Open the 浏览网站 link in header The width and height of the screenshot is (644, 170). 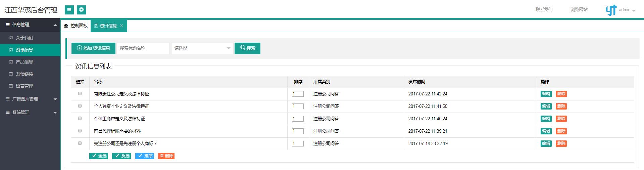pos(579,10)
